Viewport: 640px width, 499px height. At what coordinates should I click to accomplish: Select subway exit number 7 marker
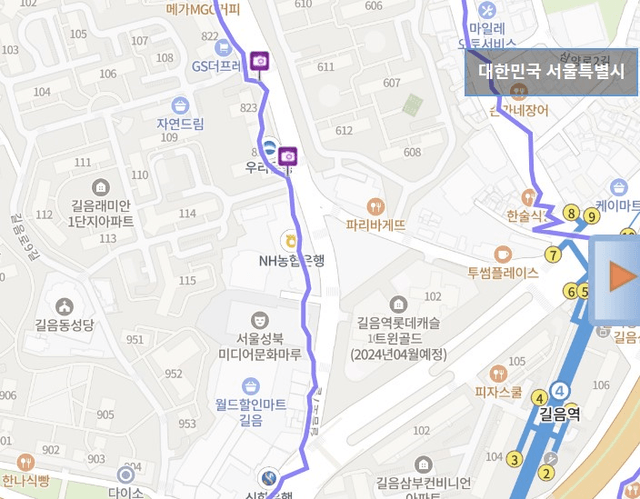[553, 255]
